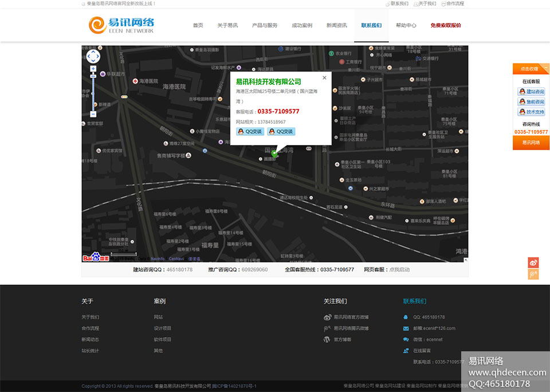This screenshot has height=392, width=550.
Task: Click the map pan direction control
Action: 93,57
